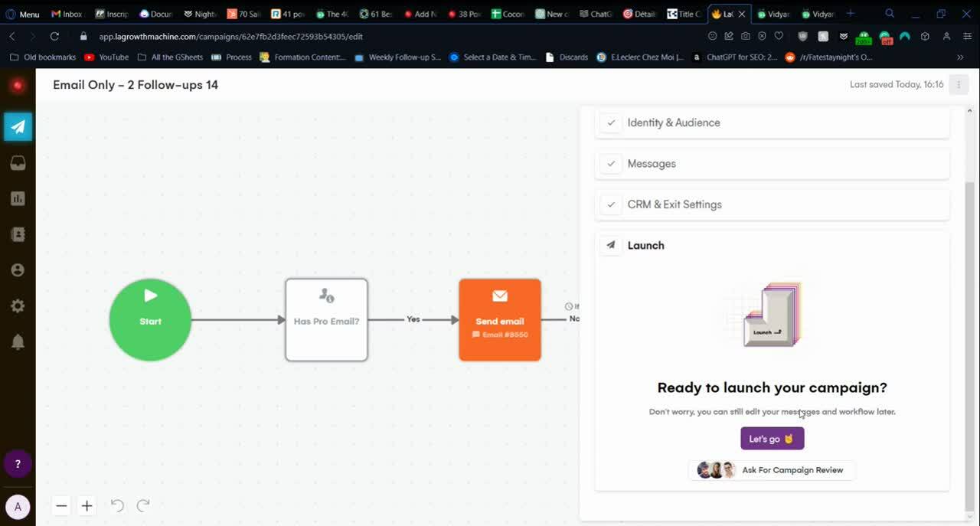Click the redo arrow on canvas
This screenshot has width=980, height=526.
point(143,505)
